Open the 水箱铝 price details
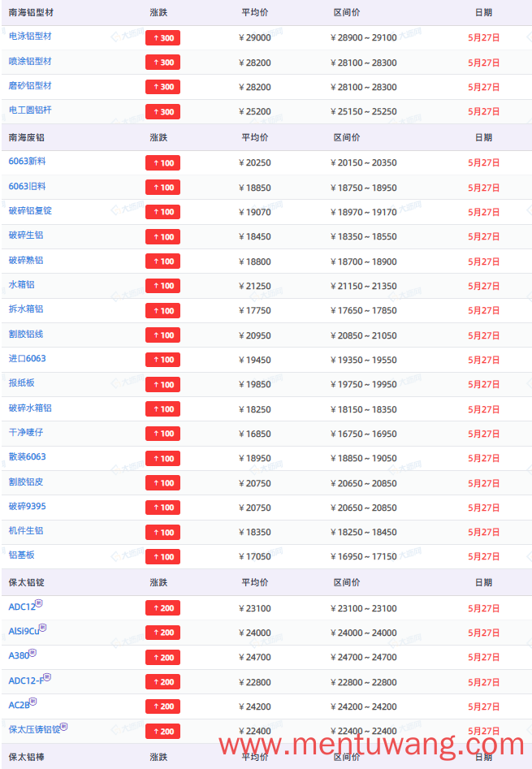This screenshot has width=532, height=769. pos(22,285)
